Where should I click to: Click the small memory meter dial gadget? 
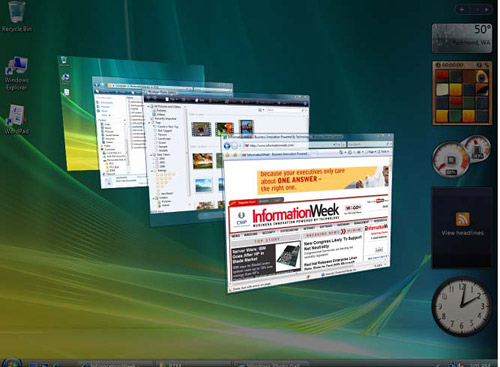pos(477,149)
